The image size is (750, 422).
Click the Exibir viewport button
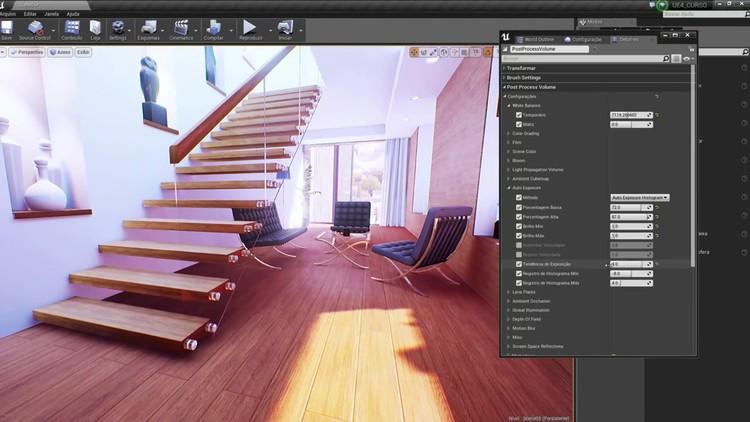pyautogui.click(x=83, y=51)
